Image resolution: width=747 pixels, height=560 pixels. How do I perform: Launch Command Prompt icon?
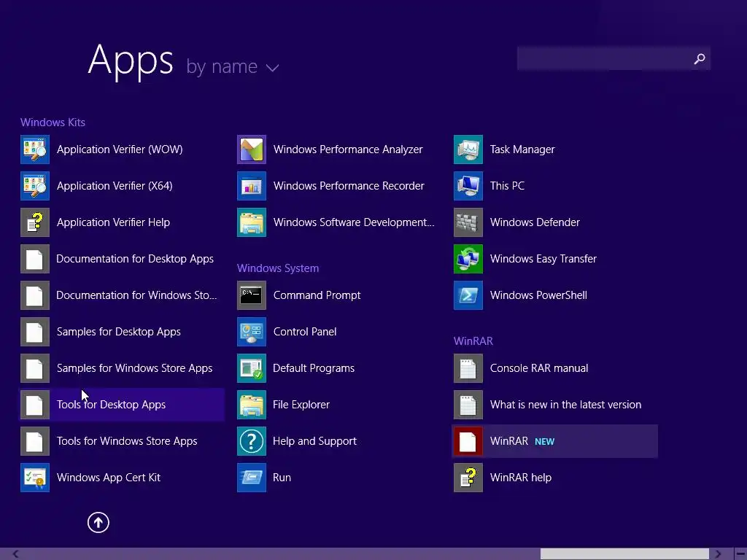coord(252,295)
